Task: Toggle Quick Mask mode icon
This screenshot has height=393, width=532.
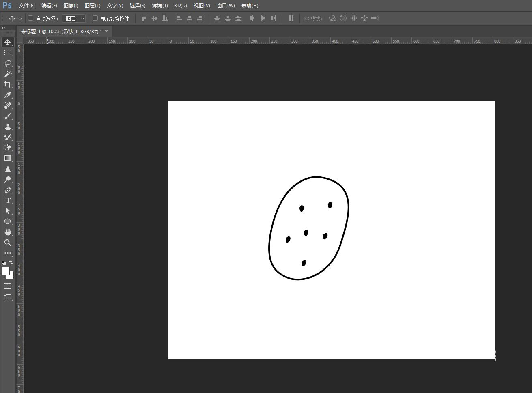Action: [7, 286]
